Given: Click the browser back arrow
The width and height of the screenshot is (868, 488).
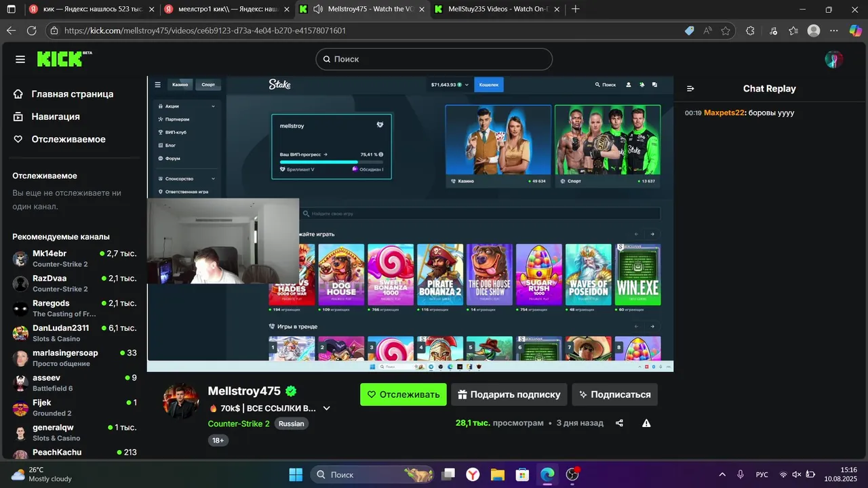Looking at the screenshot, I should coord(11,30).
